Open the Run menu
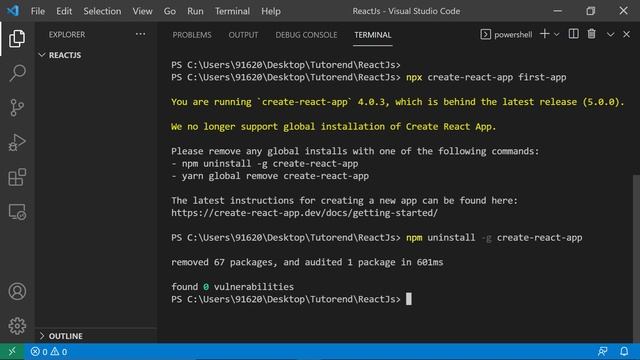 click(x=195, y=11)
